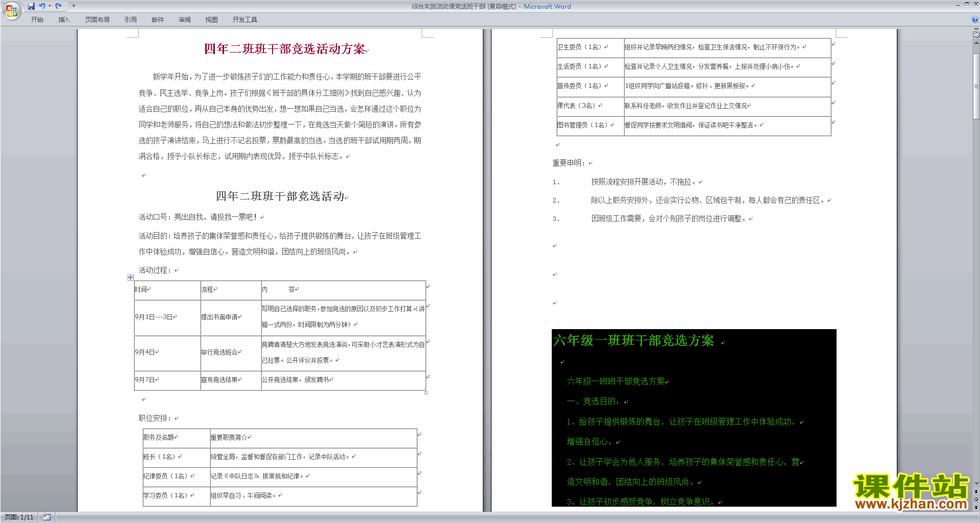Click the 图书管理员(1名) cell
Screen dimensions: 980x523
[591, 125]
